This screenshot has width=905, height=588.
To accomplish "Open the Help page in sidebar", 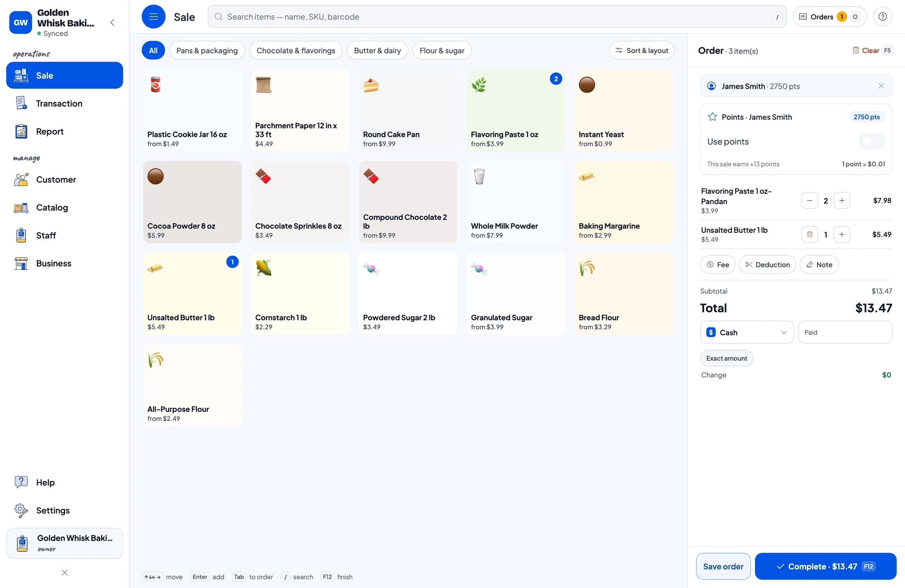I will tap(64, 482).
